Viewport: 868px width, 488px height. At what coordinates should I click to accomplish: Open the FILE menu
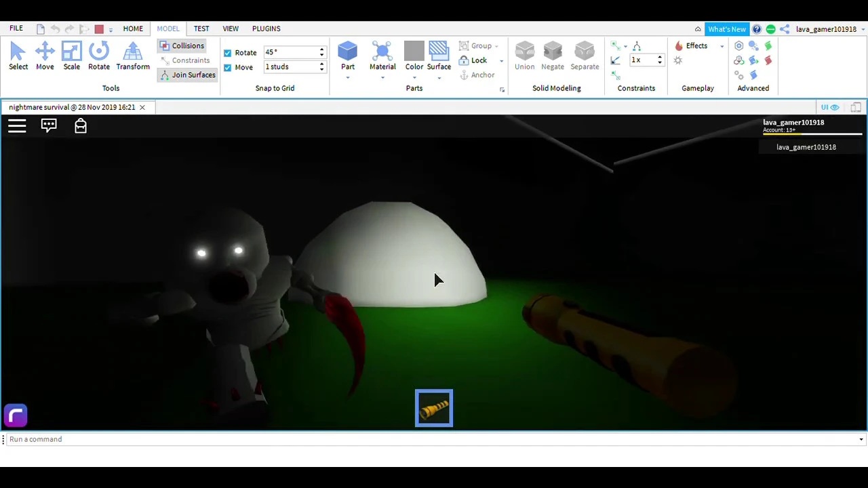(16, 28)
